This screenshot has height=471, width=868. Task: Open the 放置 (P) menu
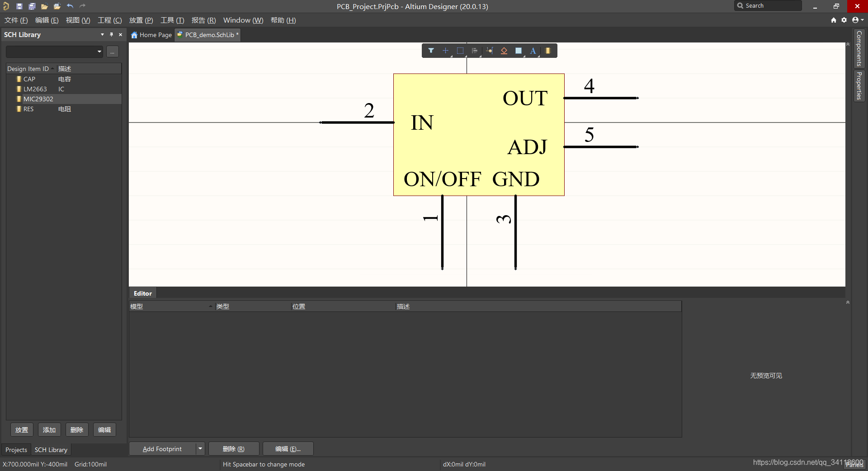click(141, 20)
